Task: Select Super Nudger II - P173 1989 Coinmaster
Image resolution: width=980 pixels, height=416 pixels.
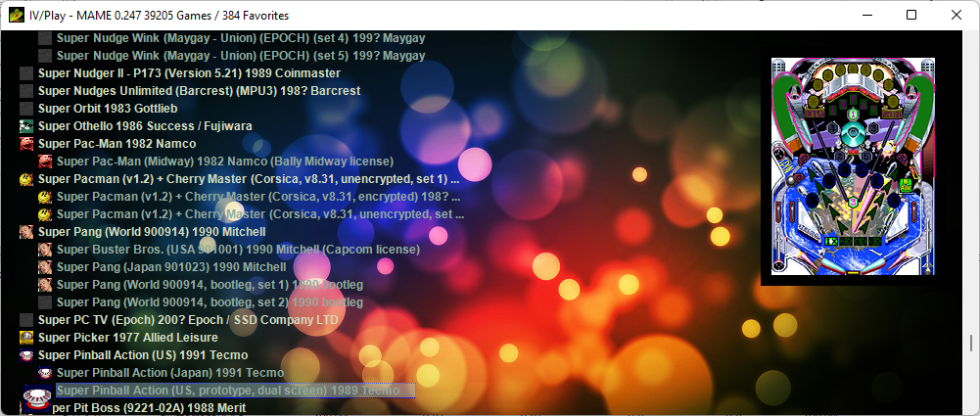Action: point(189,73)
